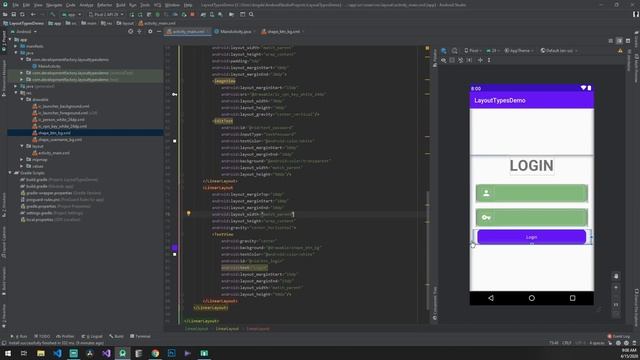
Task: Select ic_person_white_24dp.xml in project tree
Action: [x=58, y=120]
